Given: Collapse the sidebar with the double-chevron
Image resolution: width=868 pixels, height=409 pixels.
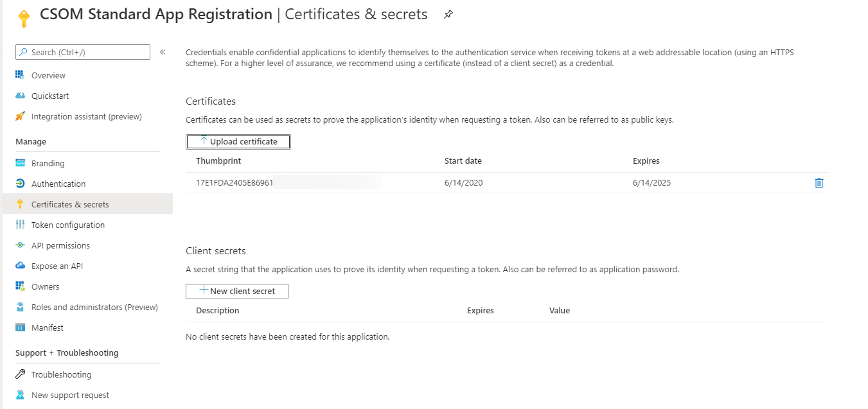Looking at the screenshot, I should (163, 52).
